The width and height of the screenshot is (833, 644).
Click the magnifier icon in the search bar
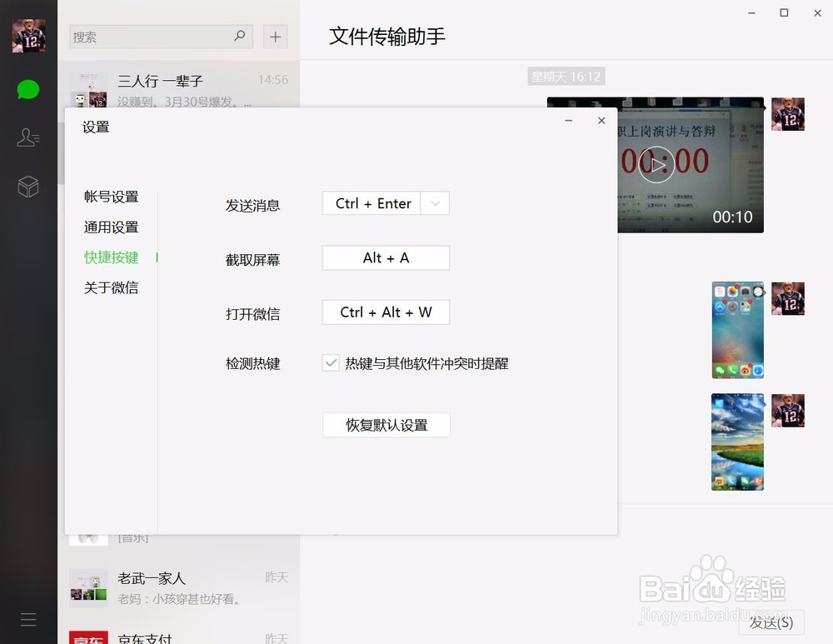click(x=239, y=37)
